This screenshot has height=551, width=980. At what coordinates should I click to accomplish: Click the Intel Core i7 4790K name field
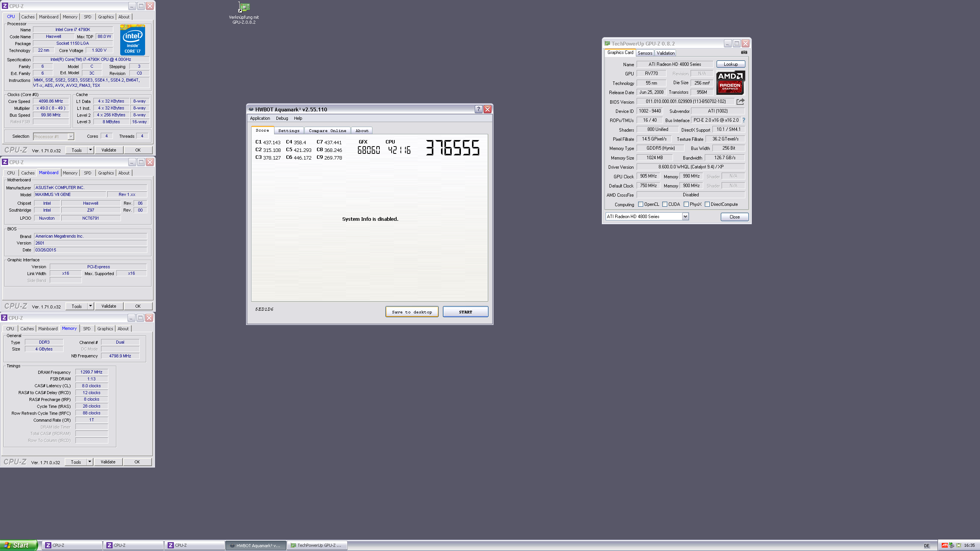[x=73, y=29]
